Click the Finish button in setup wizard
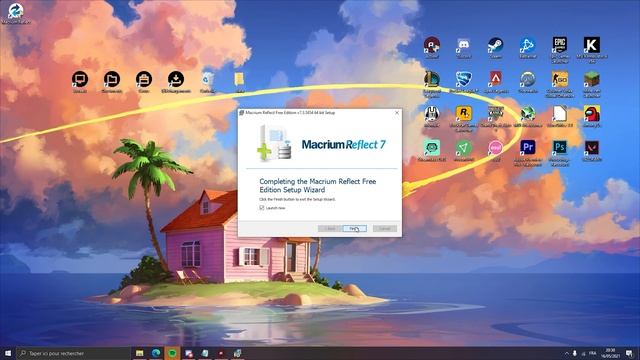This screenshot has height=360, width=640. (355, 229)
